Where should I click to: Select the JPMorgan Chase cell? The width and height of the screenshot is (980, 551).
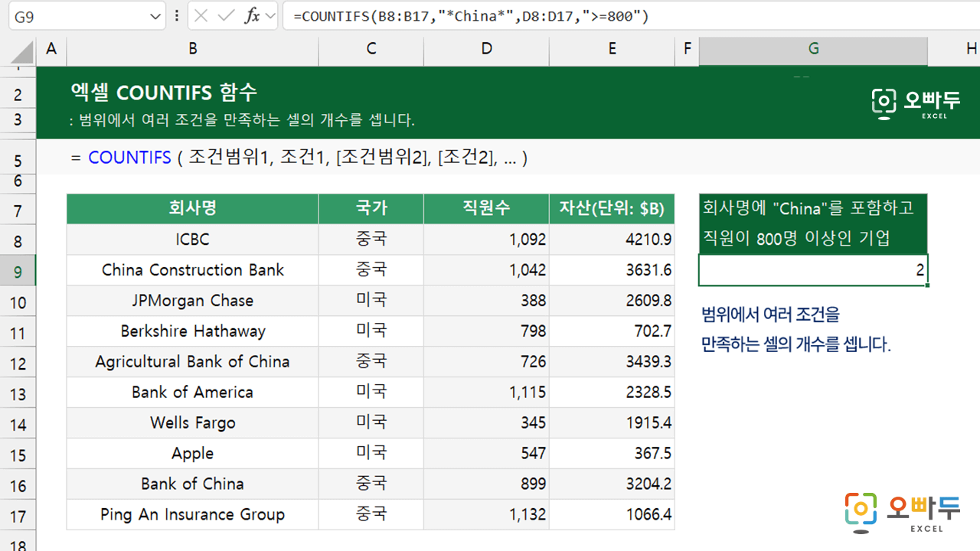click(x=193, y=301)
